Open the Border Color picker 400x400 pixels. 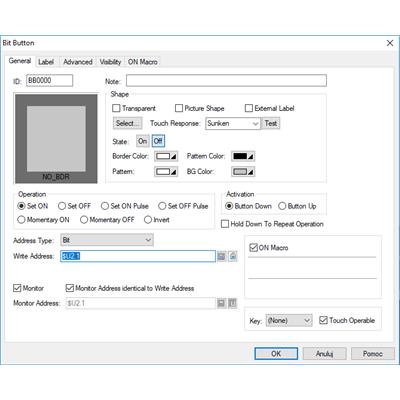coord(166,156)
